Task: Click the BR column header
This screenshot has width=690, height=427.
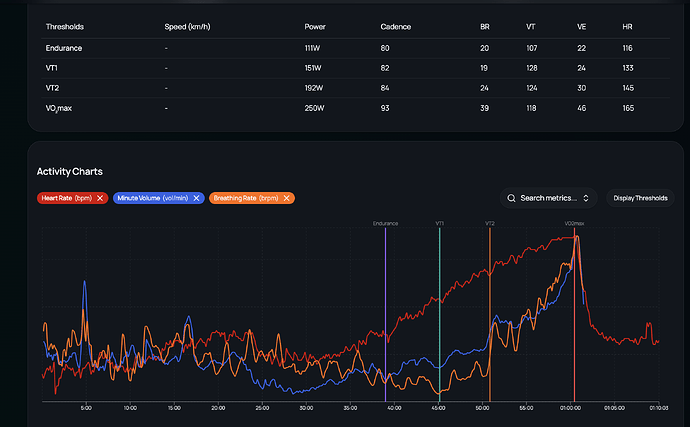Action: (x=484, y=27)
